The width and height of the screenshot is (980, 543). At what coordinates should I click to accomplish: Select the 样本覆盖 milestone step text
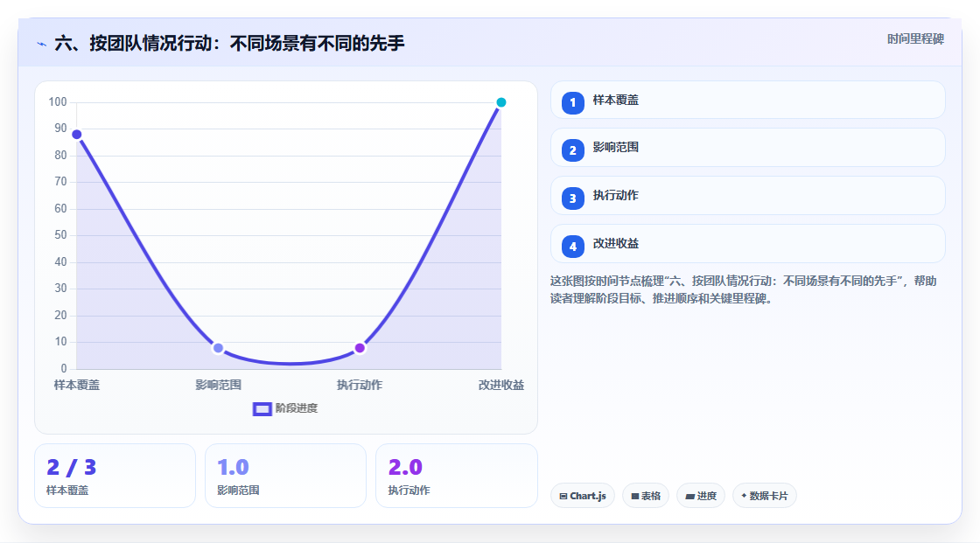pos(616,100)
